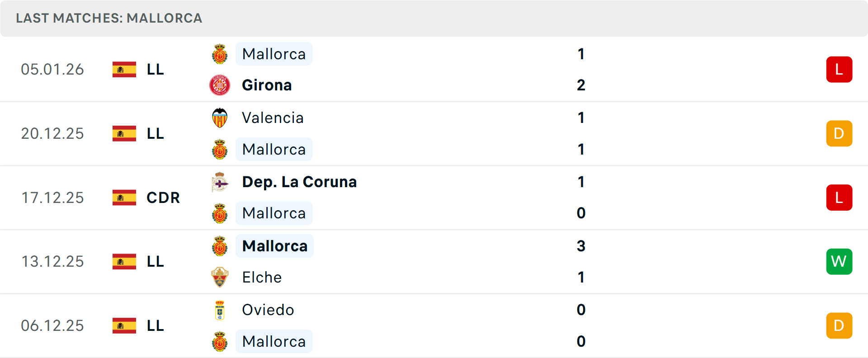Click Mallorca crest in the Girona match
This screenshot has width=868, height=358.
coord(220,54)
